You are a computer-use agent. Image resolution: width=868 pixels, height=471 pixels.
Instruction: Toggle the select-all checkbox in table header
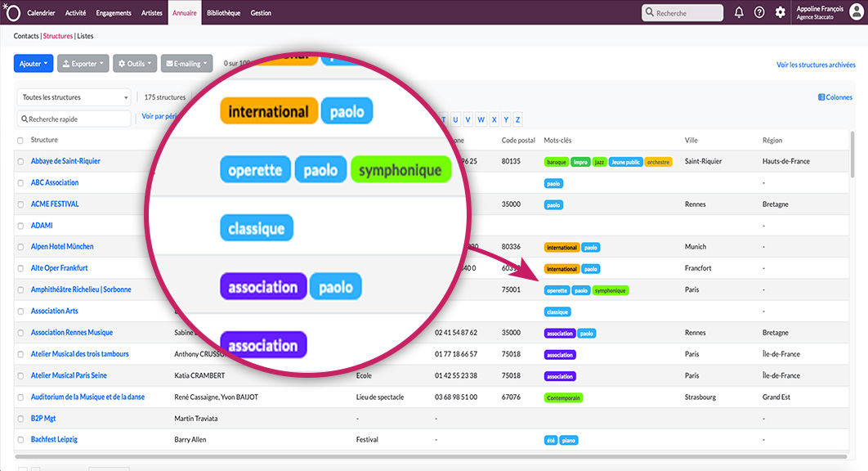21,141
